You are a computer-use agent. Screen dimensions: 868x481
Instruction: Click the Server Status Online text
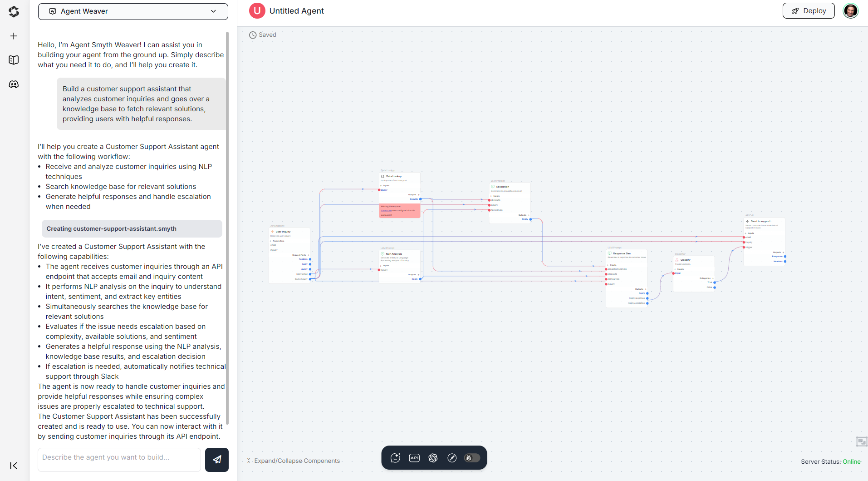[x=830, y=461]
